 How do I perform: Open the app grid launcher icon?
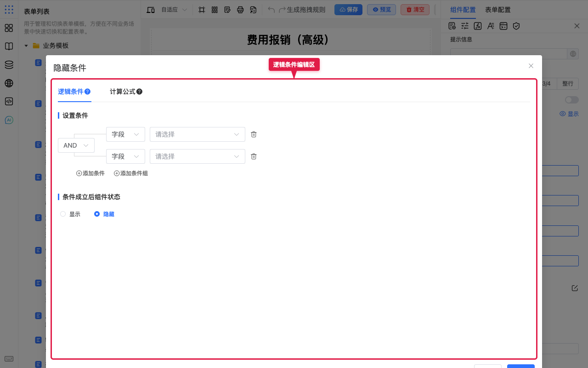9,9
